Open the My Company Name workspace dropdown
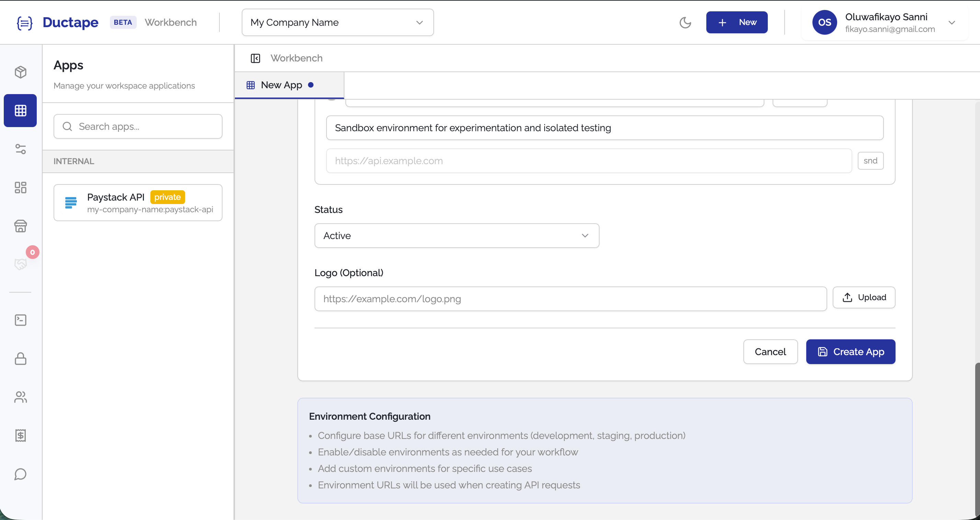 pos(337,22)
